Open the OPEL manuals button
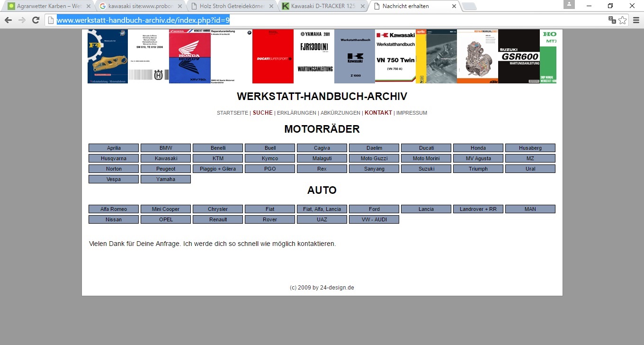 tap(166, 219)
